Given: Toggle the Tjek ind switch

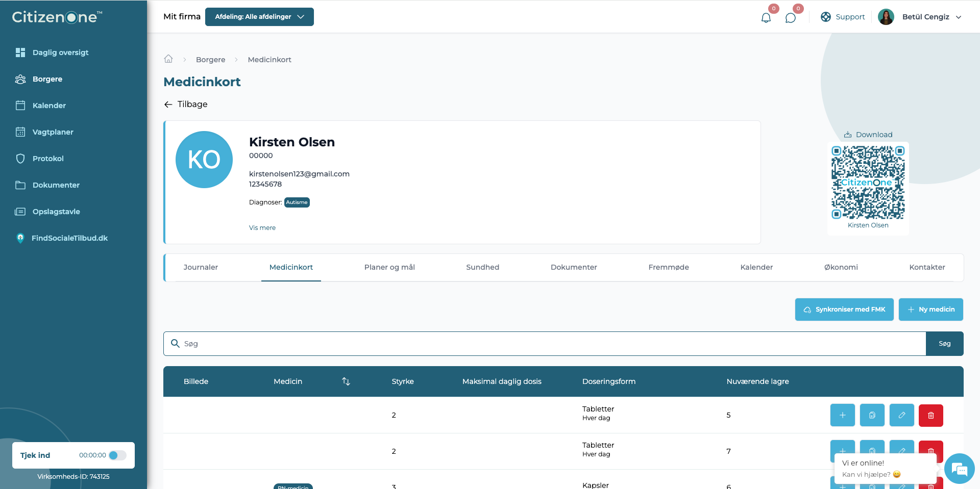Looking at the screenshot, I should (x=118, y=455).
